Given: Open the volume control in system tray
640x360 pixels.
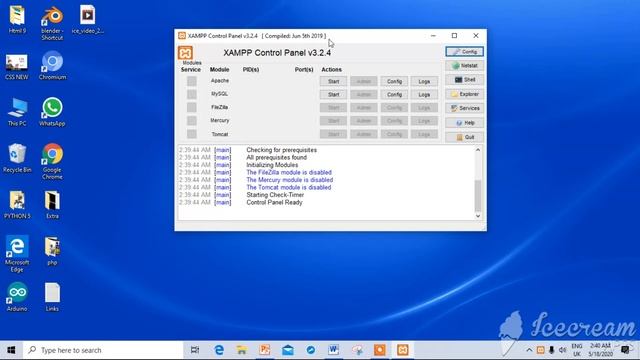Looking at the screenshot, I should 563,350.
